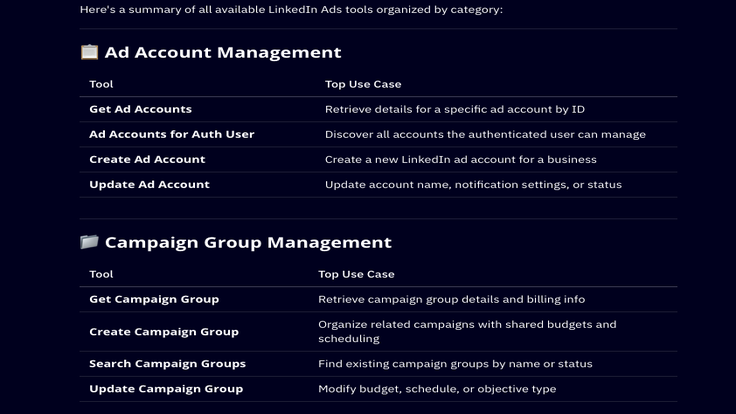Select the Ad Account Management heading
The image size is (736, 414).
[x=223, y=52]
